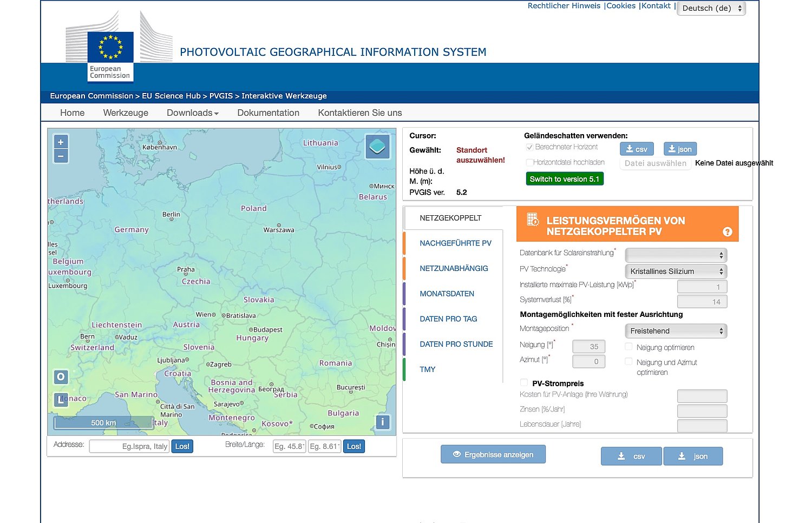Click the latitude input field

point(289,446)
